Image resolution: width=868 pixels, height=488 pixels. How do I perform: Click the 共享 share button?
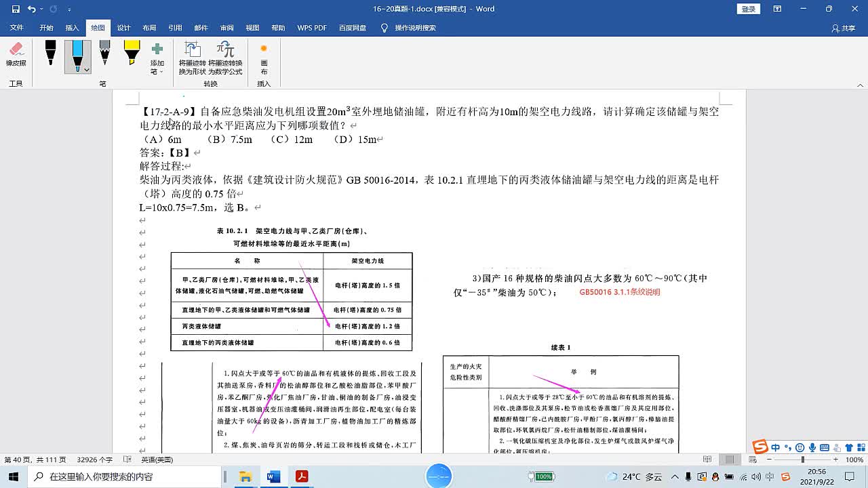tap(844, 28)
